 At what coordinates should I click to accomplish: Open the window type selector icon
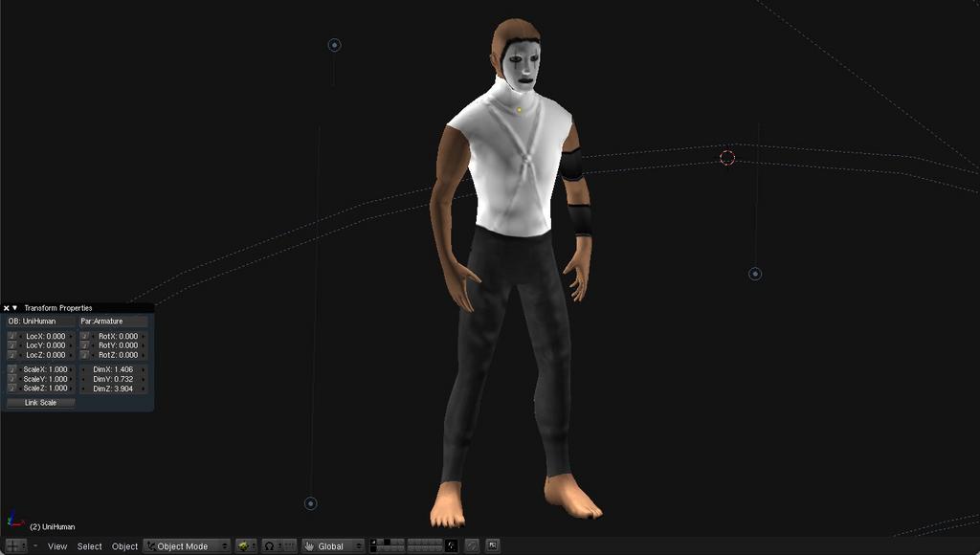16,546
